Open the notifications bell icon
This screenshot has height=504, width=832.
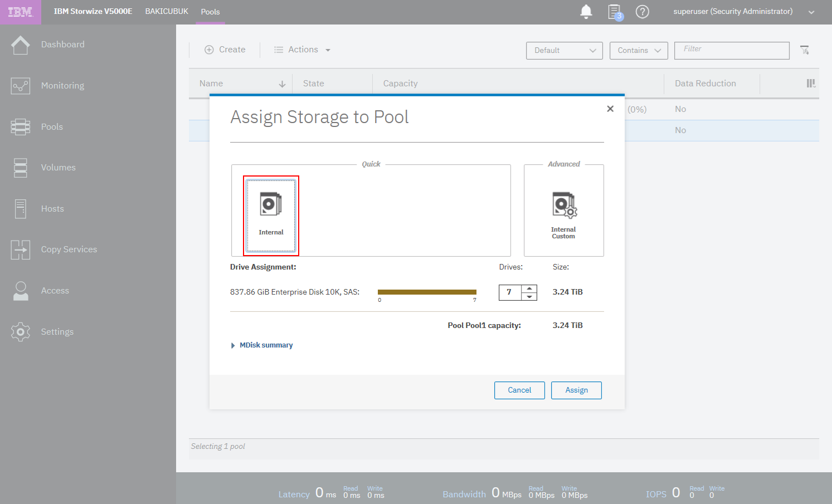pos(586,12)
